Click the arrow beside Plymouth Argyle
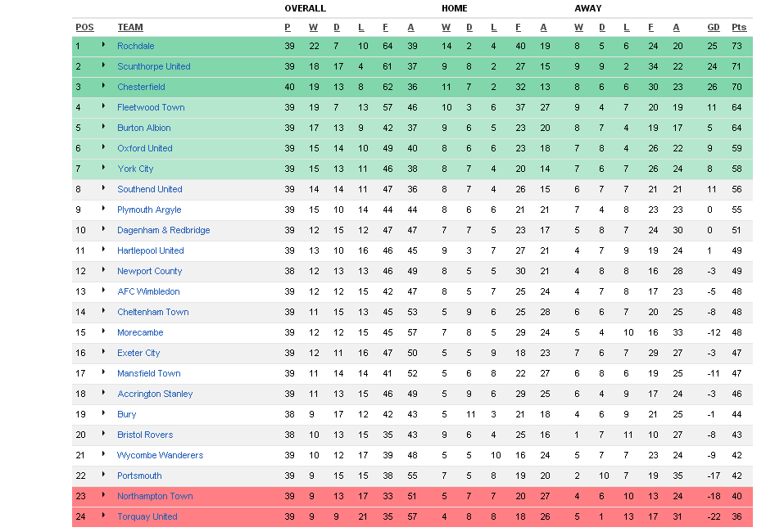Screen dimensions: 784x532 [x=103, y=209]
